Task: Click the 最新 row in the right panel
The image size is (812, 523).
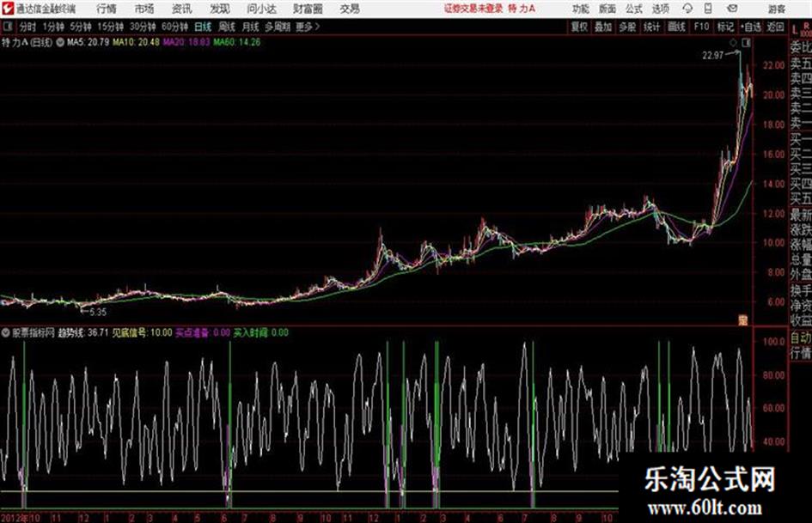Action: pos(801,215)
